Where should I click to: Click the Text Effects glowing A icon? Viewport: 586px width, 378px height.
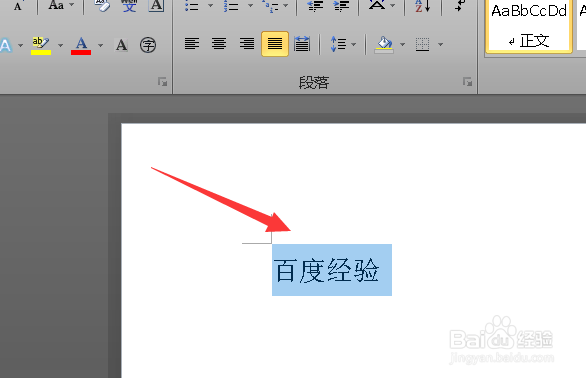(x=6, y=46)
